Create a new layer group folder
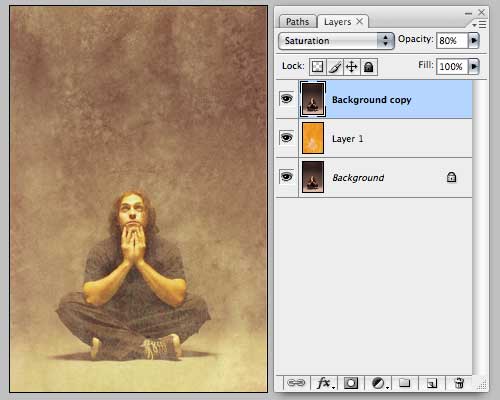Viewport: 500px width, 400px height. coord(405,382)
